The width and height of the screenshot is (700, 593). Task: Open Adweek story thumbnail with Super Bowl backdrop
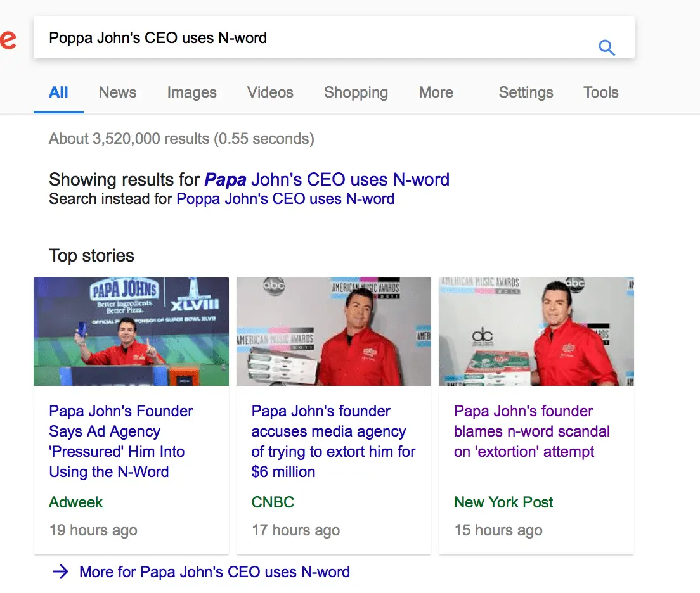131,331
